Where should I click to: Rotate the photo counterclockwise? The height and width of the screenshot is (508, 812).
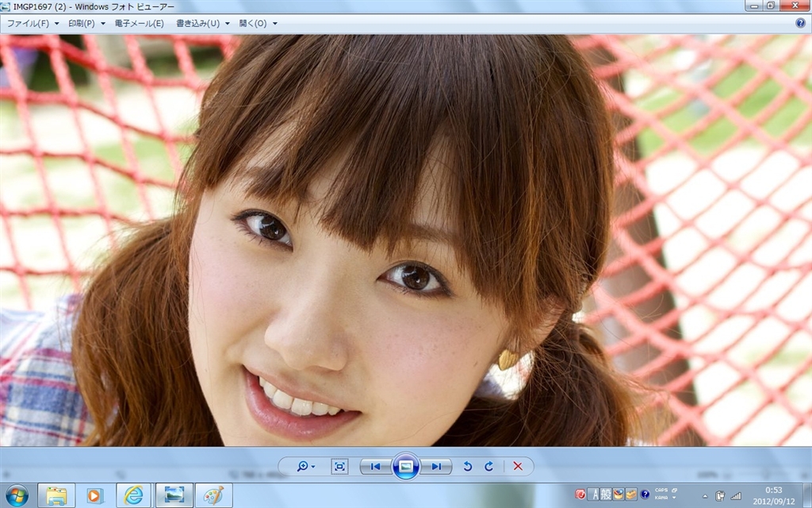[x=468, y=467]
